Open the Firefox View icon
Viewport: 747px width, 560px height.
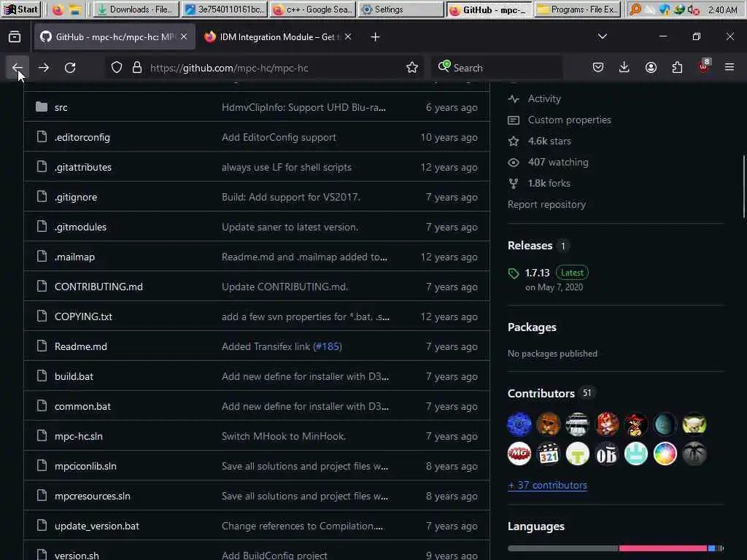coord(15,36)
